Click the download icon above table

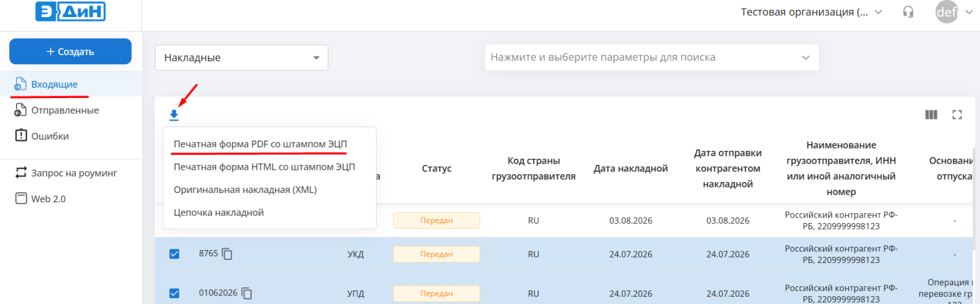coord(174,115)
